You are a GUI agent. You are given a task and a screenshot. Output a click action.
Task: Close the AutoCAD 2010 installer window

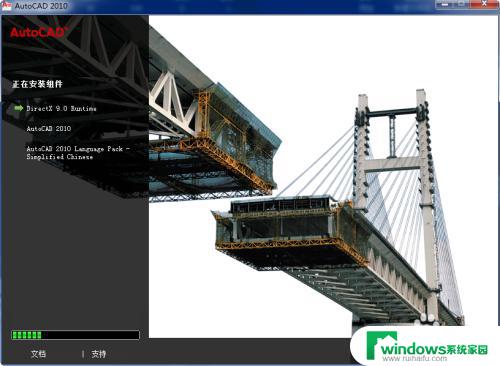pyautogui.click(x=485, y=4)
